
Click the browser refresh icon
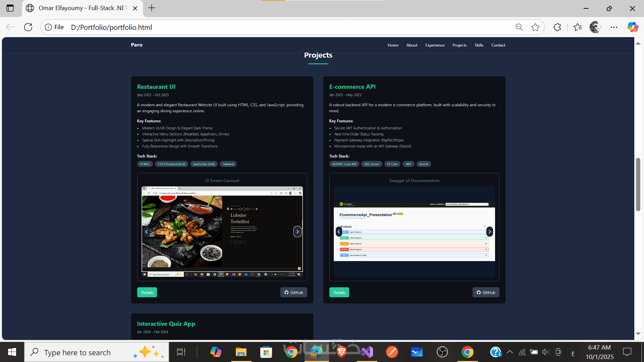pos(28,27)
